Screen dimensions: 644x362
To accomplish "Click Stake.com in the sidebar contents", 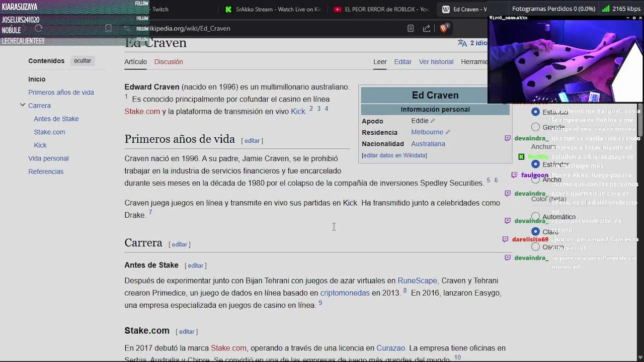I will coord(49,132).
